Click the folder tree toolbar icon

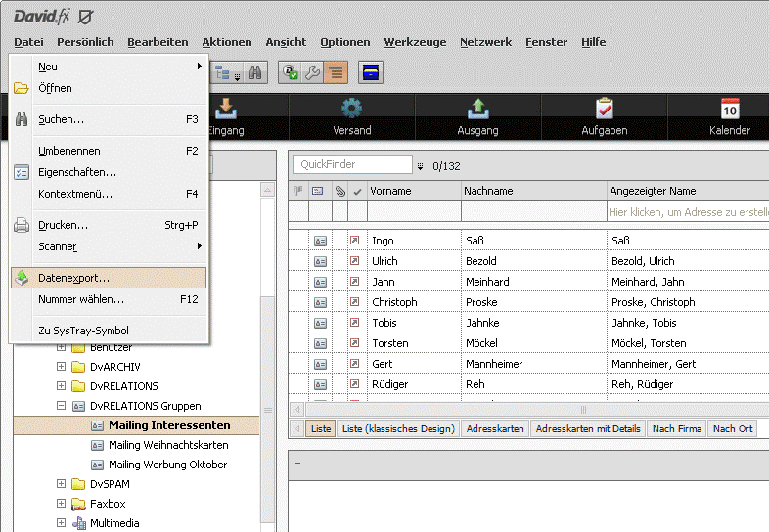(223, 73)
